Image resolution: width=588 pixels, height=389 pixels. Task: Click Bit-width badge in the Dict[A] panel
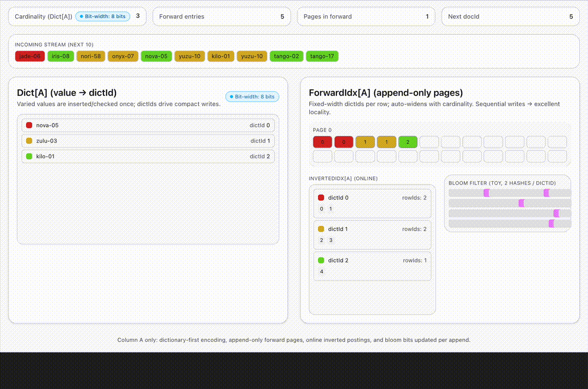[252, 97]
